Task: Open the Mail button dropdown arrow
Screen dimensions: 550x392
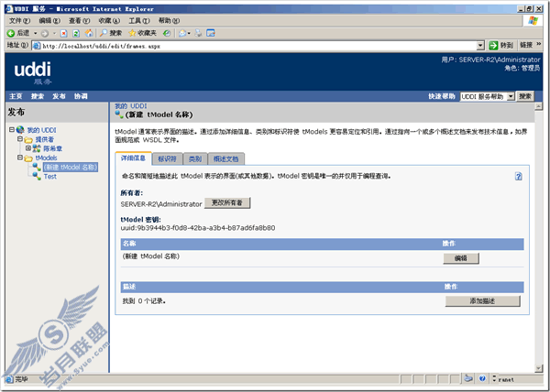Action: coord(189,33)
